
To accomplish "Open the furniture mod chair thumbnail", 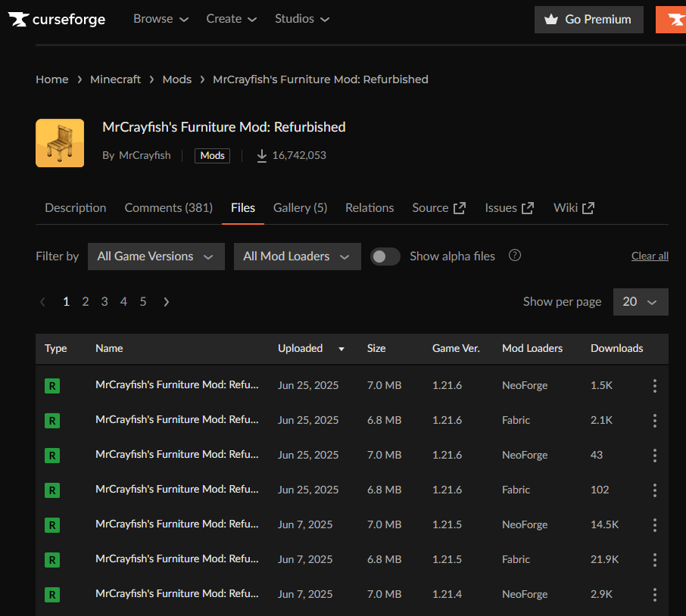I will [x=60, y=143].
